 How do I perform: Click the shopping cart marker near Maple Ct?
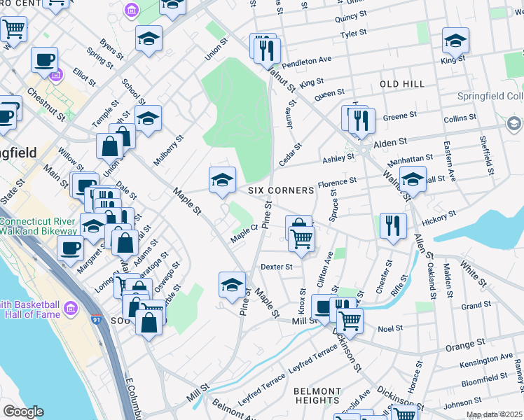tap(301, 239)
